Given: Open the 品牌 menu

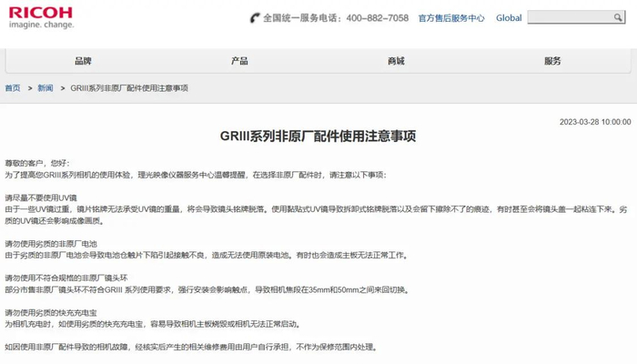Looking at the screenshot, I should pos(83,61).
